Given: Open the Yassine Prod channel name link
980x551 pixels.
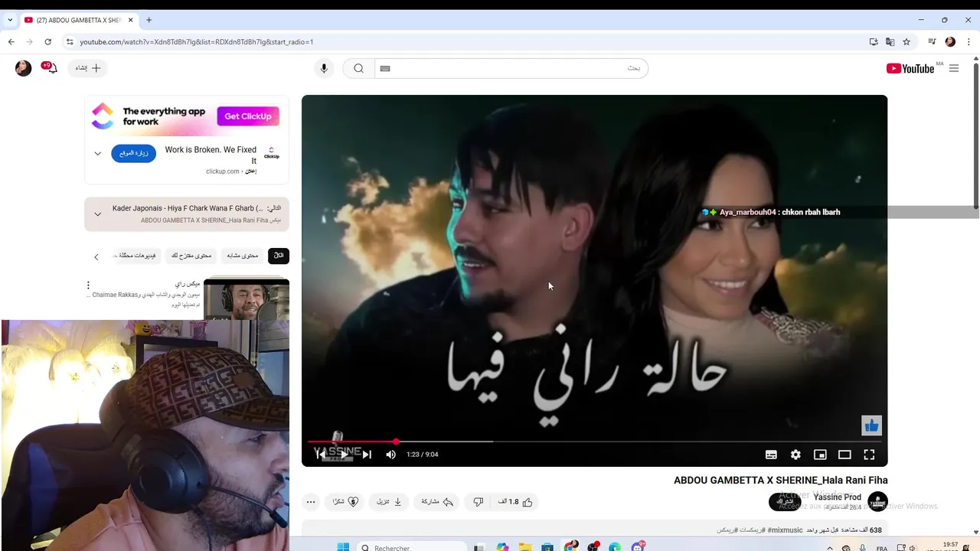Looking at the screenshot, I should [x=837, y=497].
